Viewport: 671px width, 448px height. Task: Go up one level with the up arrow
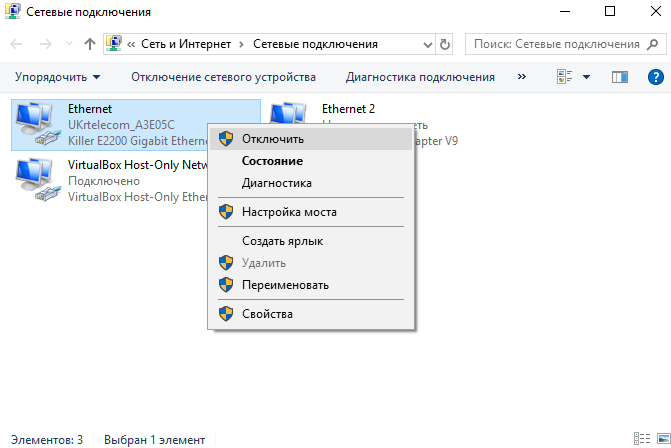coord(90,44)
